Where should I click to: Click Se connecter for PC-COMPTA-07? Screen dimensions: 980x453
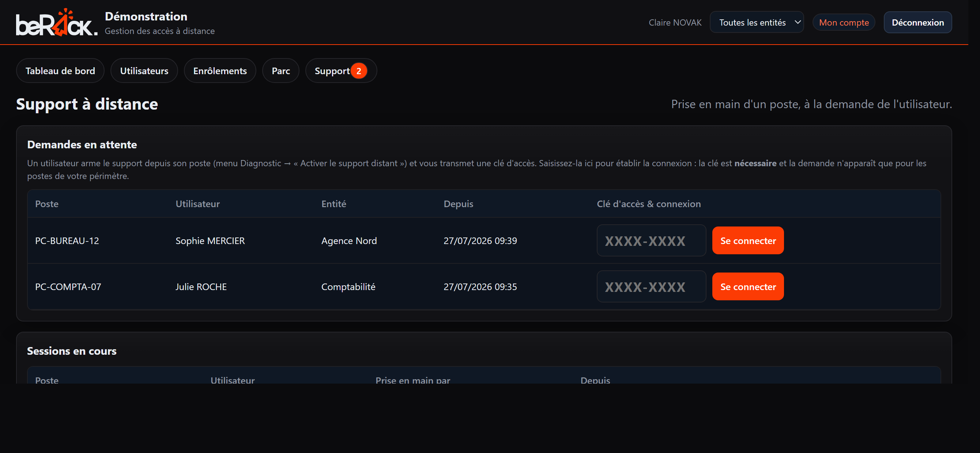click(747, 286)
